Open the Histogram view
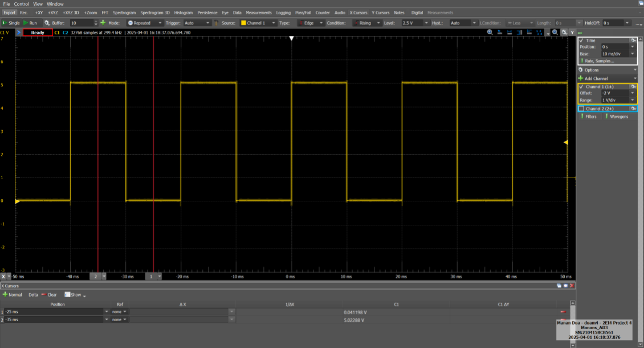644x348 pixels. coord(182,12)
